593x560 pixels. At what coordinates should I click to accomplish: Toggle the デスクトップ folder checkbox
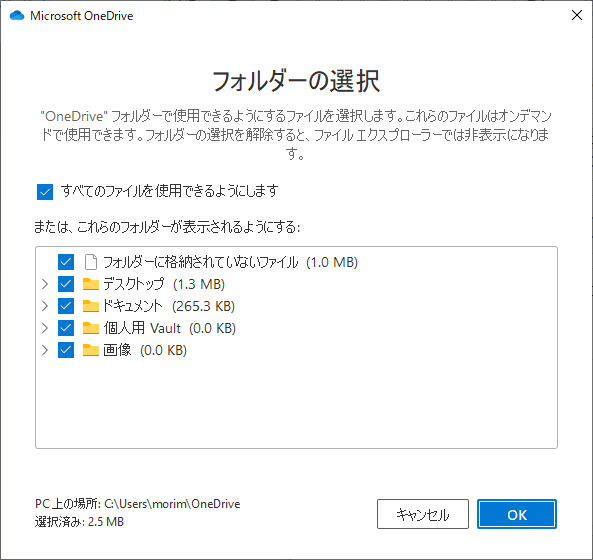66,284
